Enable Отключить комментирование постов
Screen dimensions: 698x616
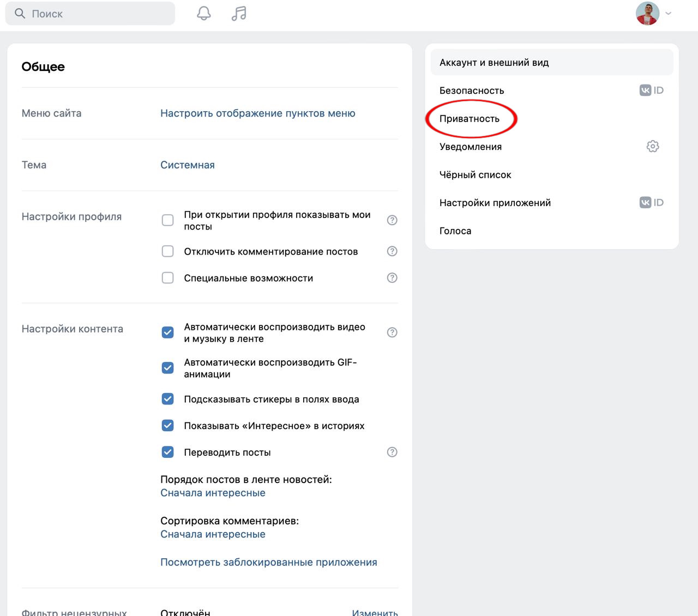(x=167, y=251)
